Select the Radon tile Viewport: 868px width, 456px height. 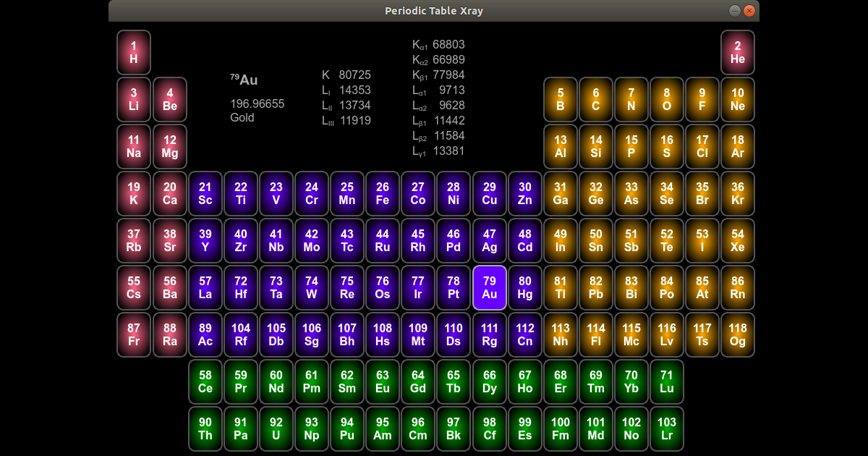[x=737, y=287]
